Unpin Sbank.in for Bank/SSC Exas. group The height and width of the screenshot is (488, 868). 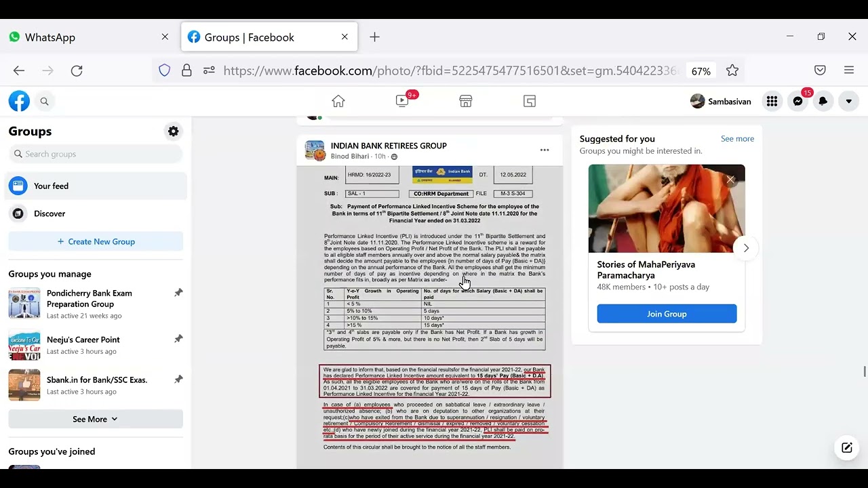pos(178,380)
